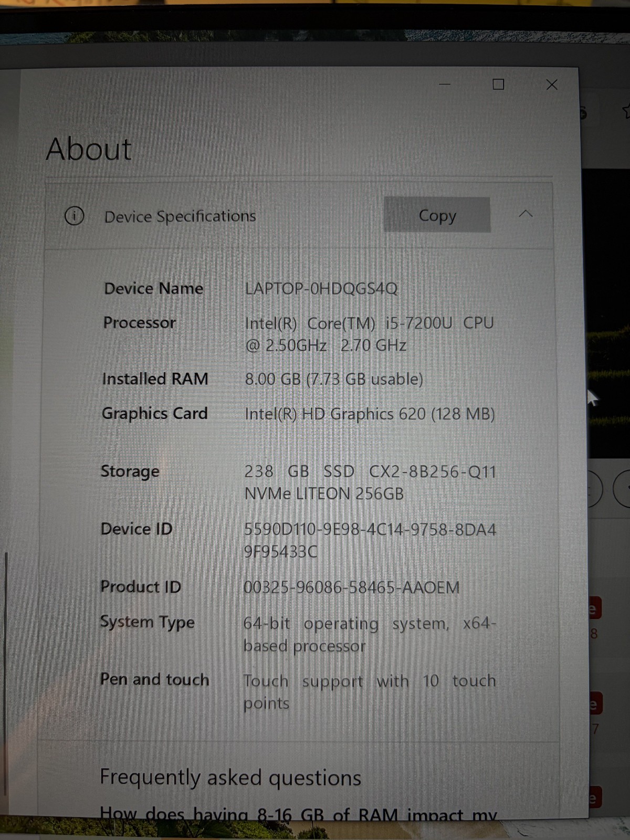Copy the device specifications
The height and width of the screenshot is (840, 630).
437,215
